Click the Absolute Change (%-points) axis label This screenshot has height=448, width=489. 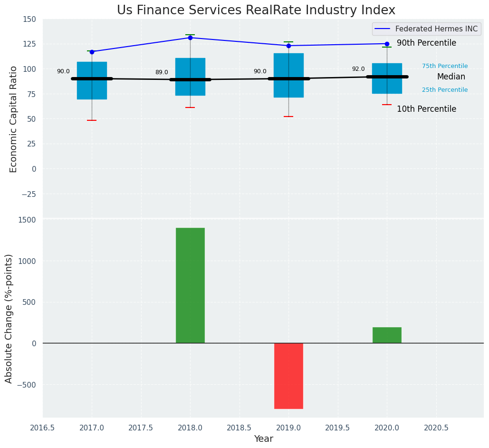coord(9,318)
